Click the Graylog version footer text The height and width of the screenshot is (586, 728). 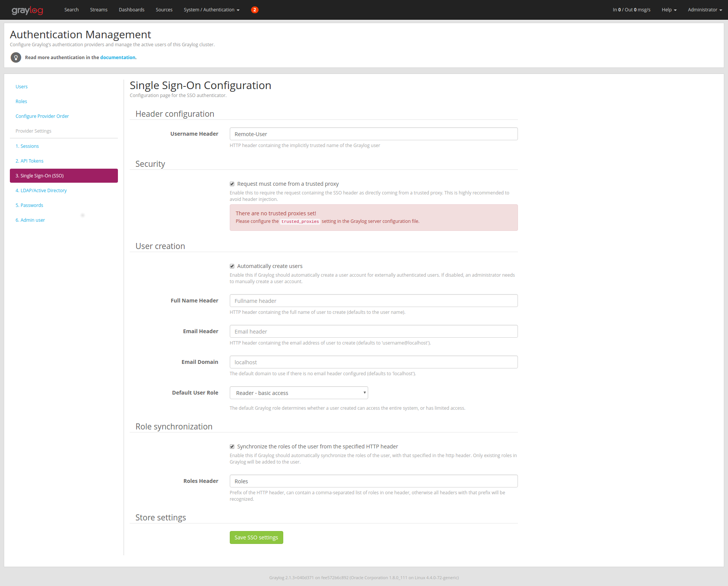point(364,578)
